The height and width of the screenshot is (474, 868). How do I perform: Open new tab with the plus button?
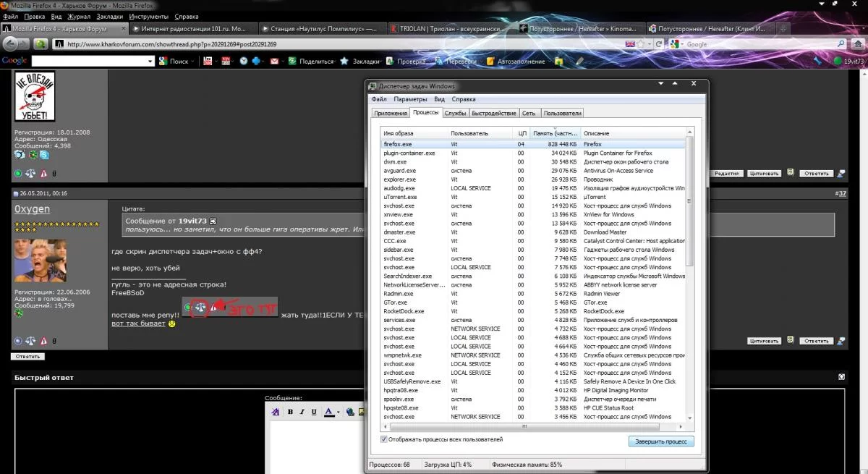click(x=784, y=28)
